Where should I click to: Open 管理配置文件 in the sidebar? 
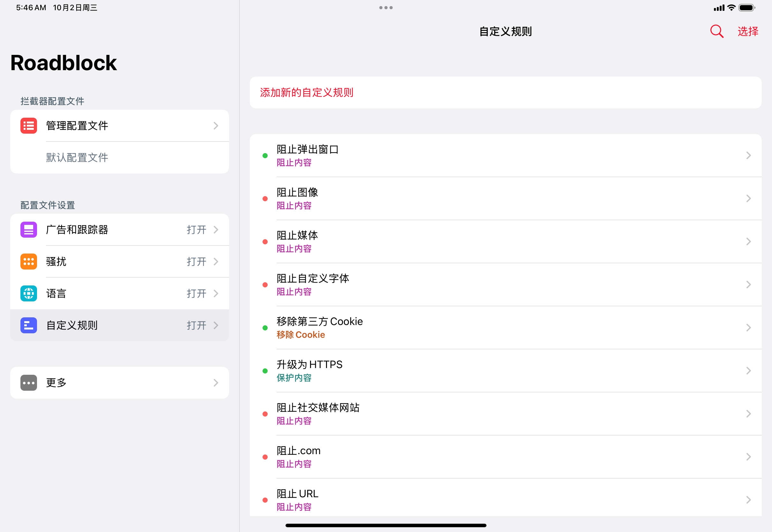click(119, 126)
